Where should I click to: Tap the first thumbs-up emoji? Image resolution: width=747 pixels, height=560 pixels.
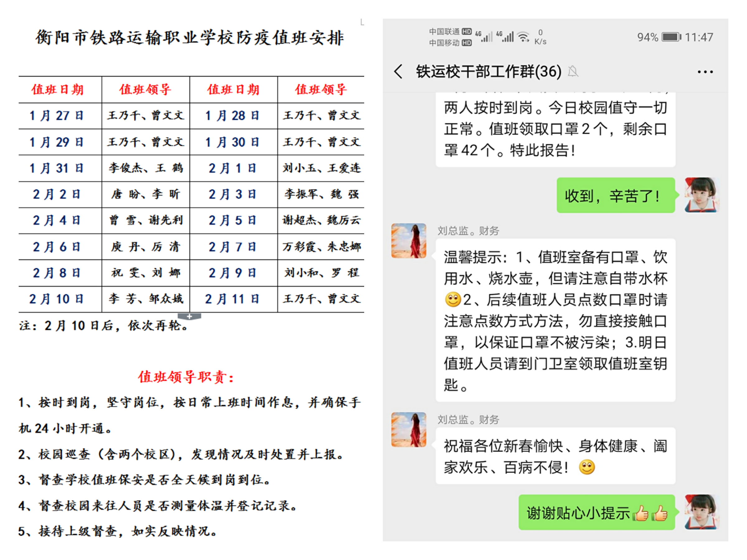(x=640, y=513)
